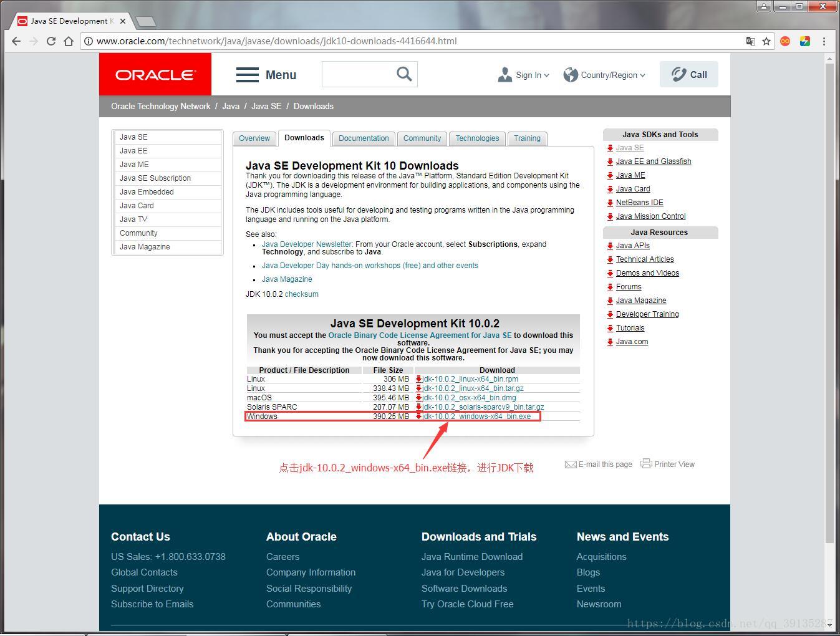Open Java Runtime Download footer link
The width and height of the screenshot is (840, 636).
[x=472, y=557]
